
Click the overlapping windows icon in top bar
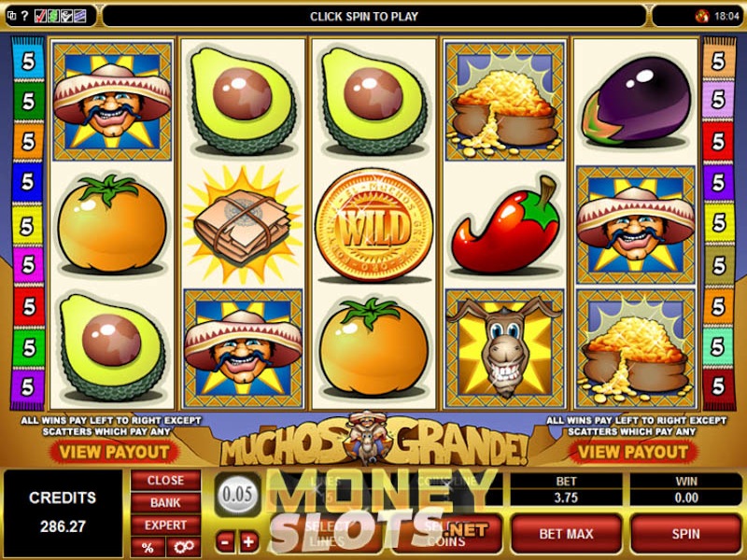tap(11, 16)
